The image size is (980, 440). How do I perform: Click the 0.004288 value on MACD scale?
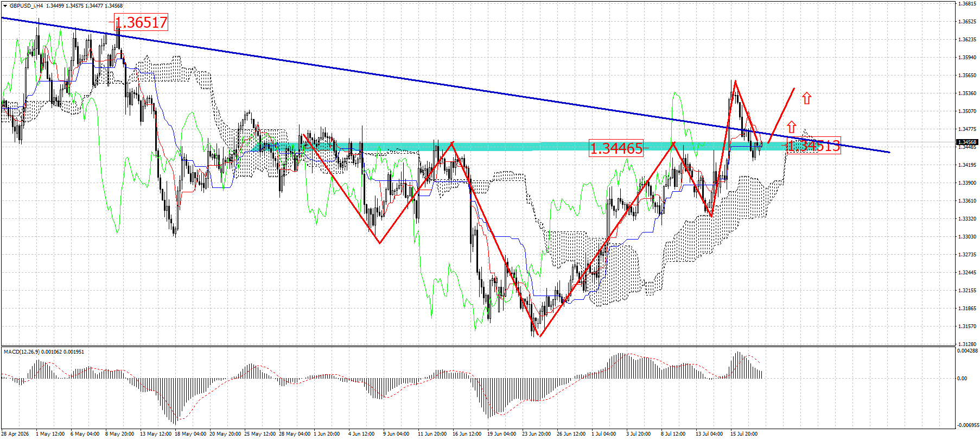[968, 351]
